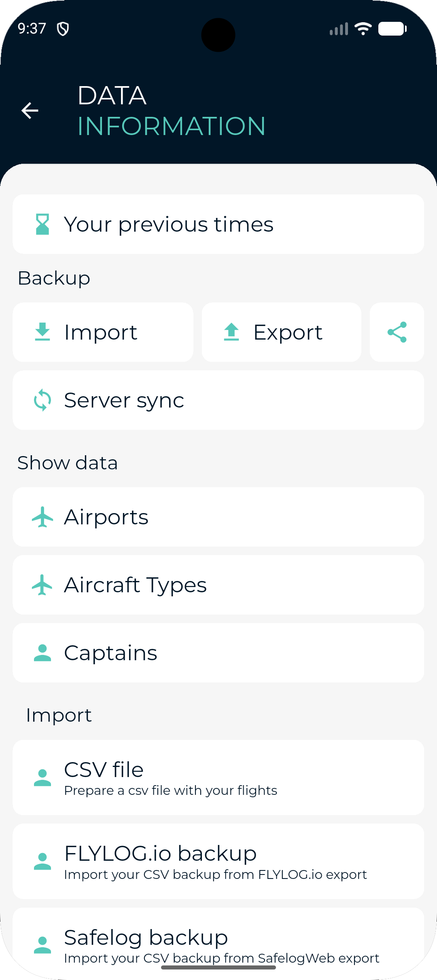The width and height of the screenshot is (437, 980).
Task: Tap the airplane icon beside Airports
Action: [42, 517]
